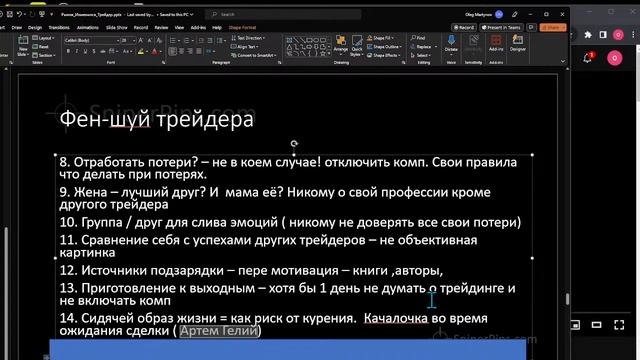Insert a New Slide
The image size is (640, 360).
point(23,46)
